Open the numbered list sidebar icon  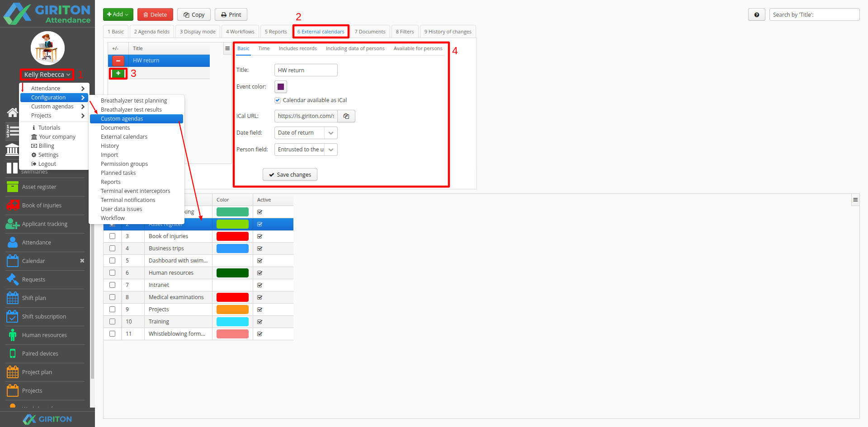(x=12, y=131)
